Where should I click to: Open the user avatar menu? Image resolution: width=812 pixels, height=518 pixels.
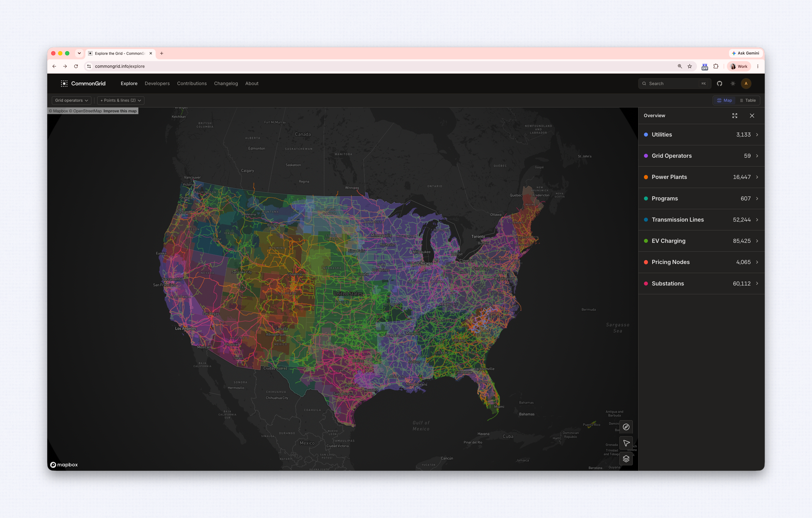(746, 84)
